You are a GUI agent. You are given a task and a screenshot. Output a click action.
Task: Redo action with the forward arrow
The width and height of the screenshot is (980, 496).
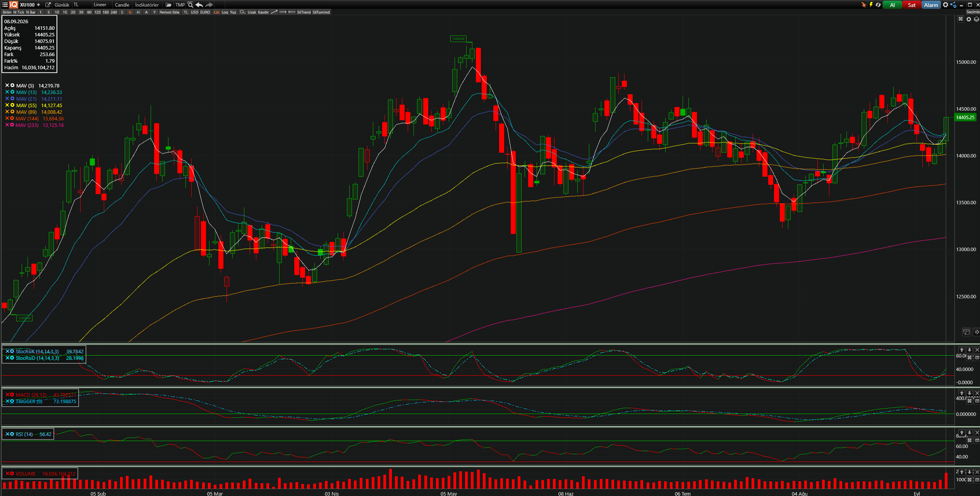point(209,5)
